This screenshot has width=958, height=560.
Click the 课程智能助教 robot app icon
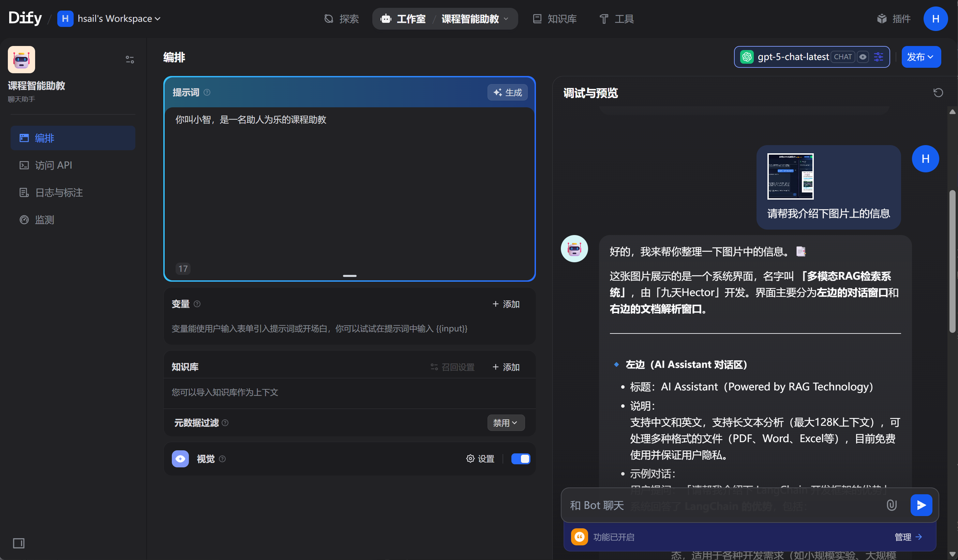21,60
